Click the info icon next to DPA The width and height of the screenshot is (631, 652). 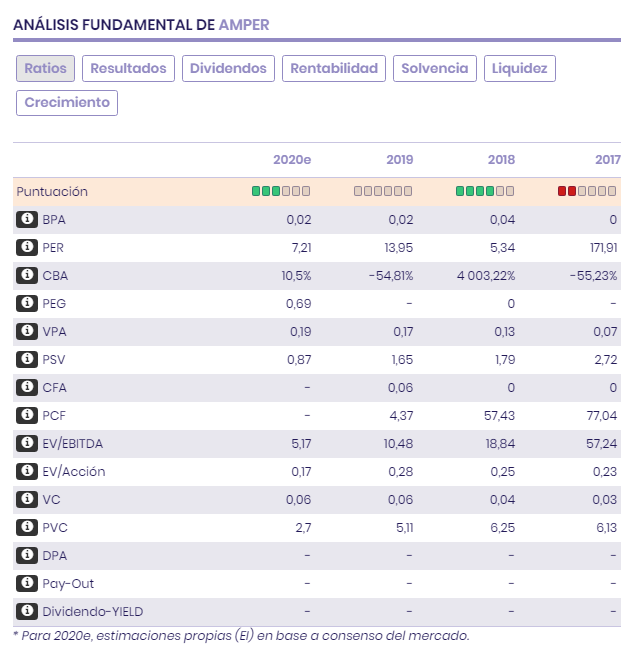pos(27,555)
